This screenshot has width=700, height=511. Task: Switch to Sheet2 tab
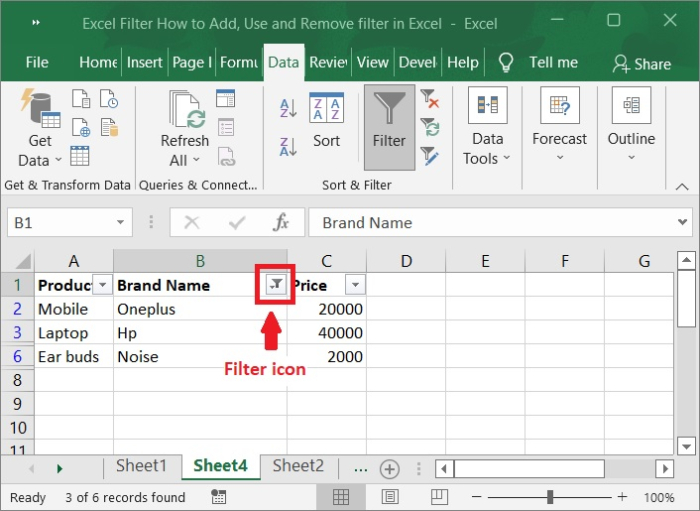tap(298, 466)
